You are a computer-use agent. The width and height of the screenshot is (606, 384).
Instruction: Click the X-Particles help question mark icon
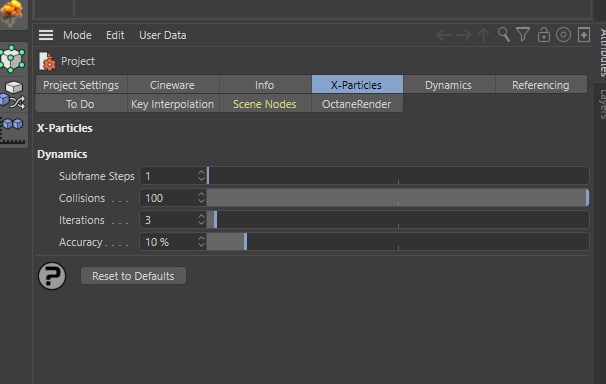pos(52,276)
